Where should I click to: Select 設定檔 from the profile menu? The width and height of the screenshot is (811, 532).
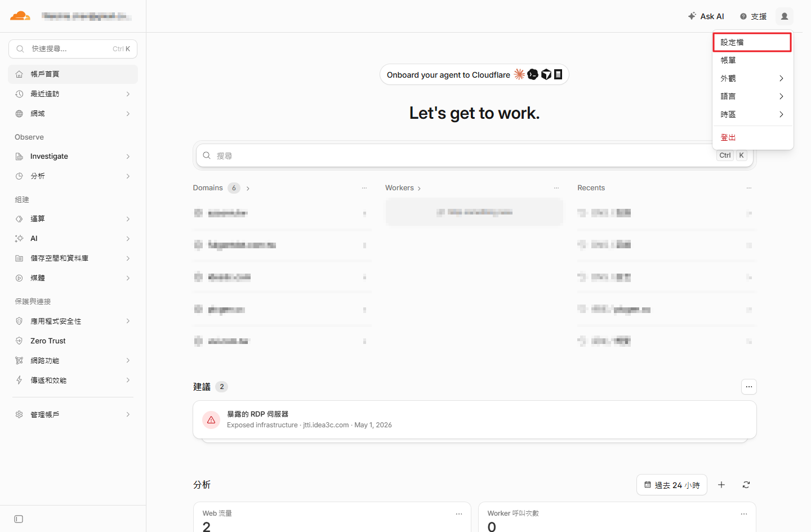point(752,42)
